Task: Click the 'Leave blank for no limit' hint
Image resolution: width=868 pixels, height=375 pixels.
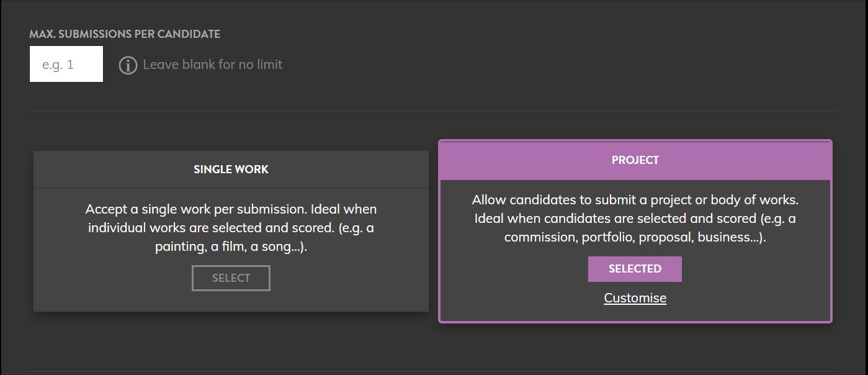Action: [x=213, y=65]
